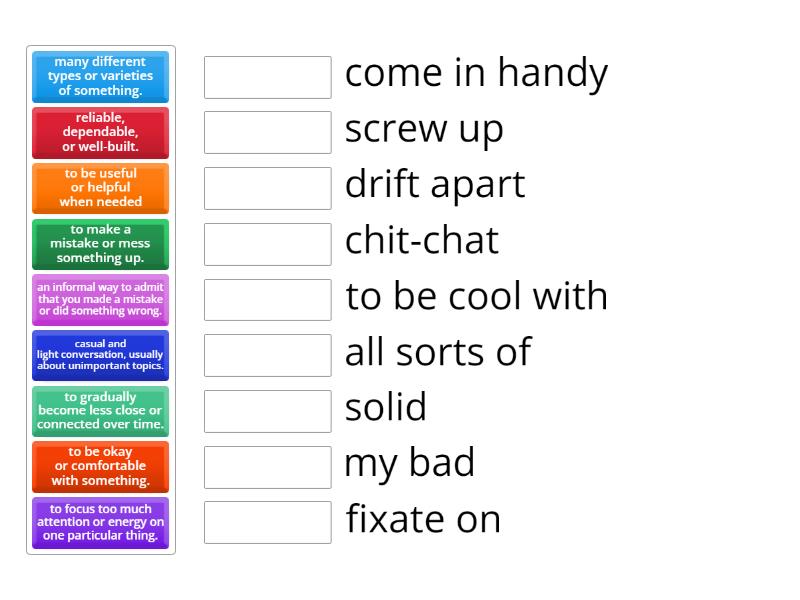Select the blue 'many different types' definition card
This screenshot has height=600, width=800.
point(100,77)
